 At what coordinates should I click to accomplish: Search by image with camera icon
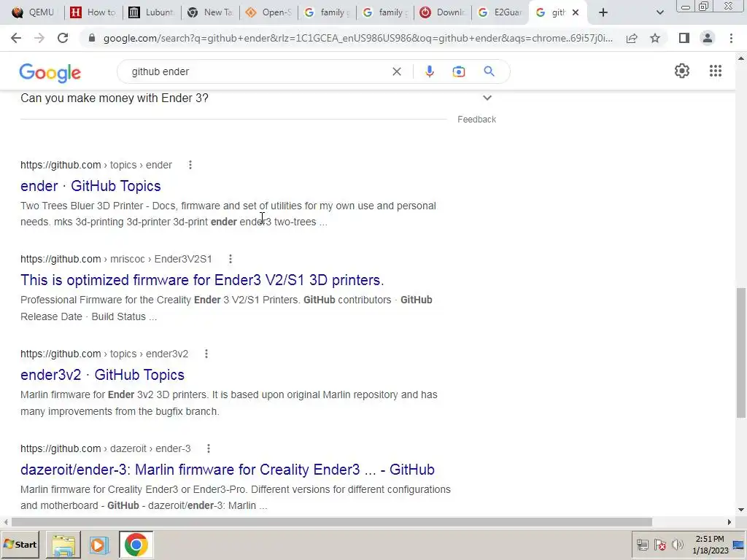[x=458, y=71]
